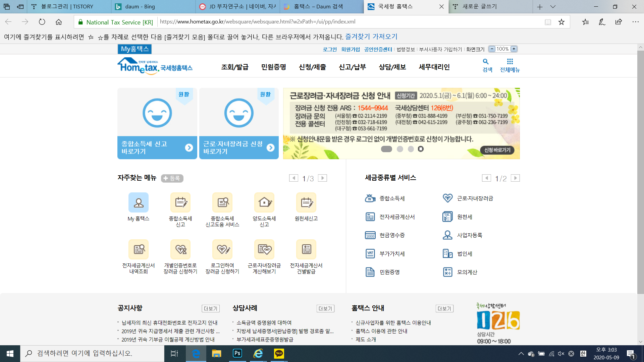Click the 전자세금계산서 내역조회 icon
This screenshot has height=362, width=644.
(138, 249)
